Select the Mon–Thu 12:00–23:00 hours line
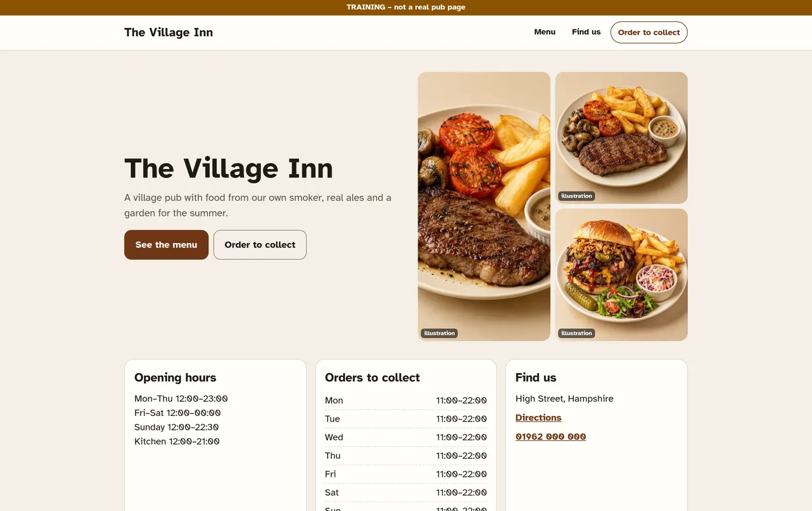812x511 pixels. (181, 398)
